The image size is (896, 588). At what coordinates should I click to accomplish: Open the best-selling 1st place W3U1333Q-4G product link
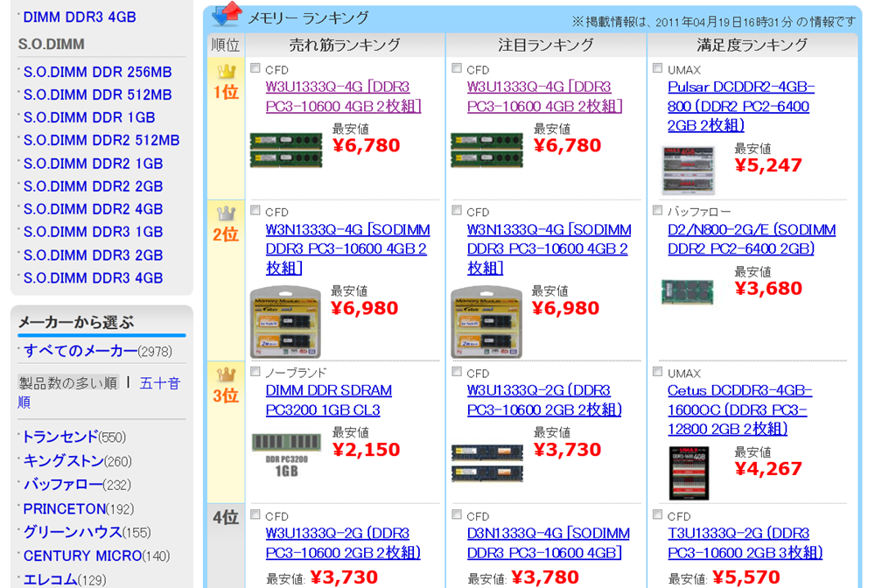pyautogui.click(x=343, y=96)
